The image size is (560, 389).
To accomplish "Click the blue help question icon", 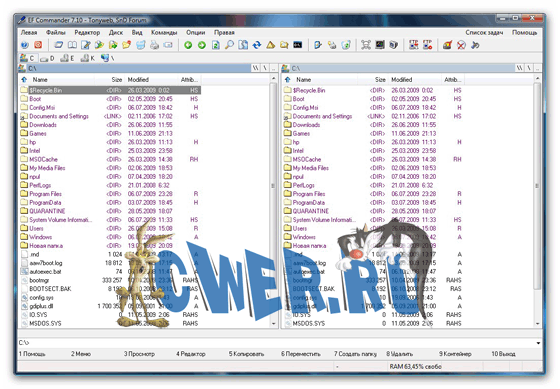I will pos(24,45).
